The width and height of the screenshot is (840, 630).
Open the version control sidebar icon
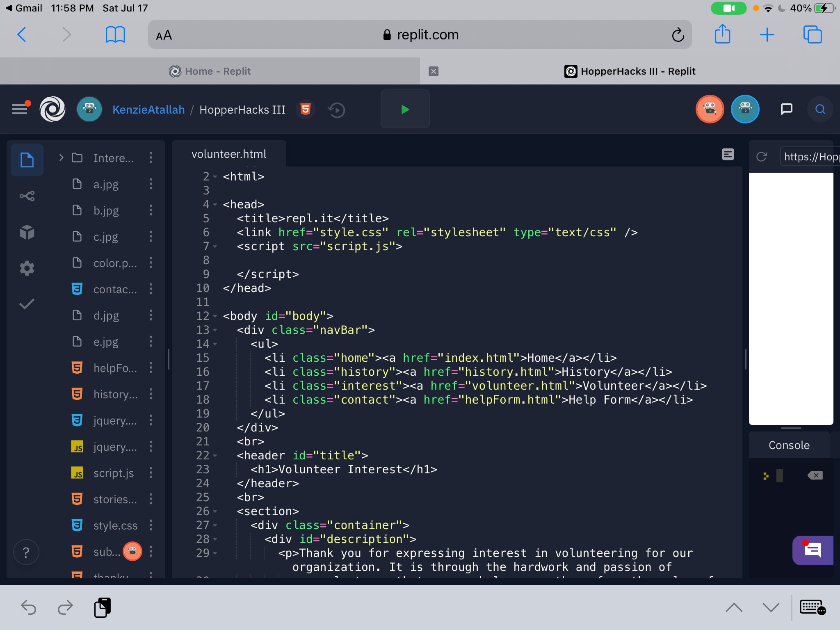pyautogui.click(x=27, y=196)
